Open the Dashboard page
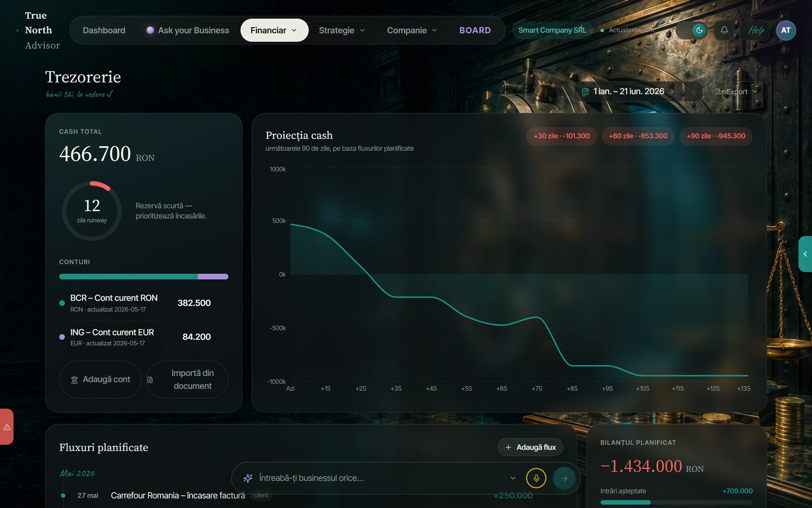 (104, 30)
